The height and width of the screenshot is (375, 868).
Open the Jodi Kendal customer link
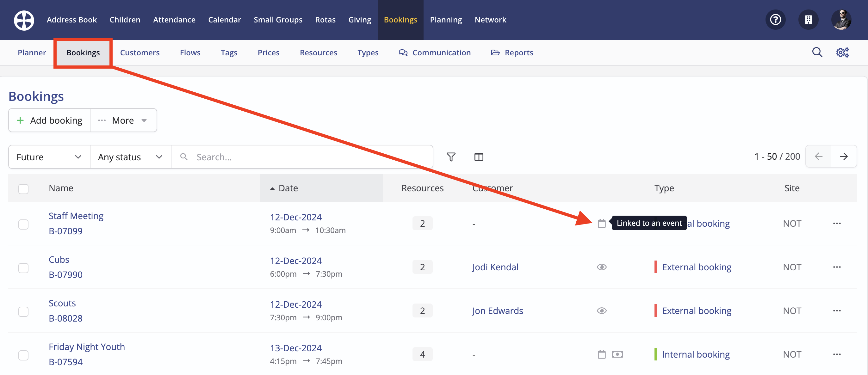495,267
